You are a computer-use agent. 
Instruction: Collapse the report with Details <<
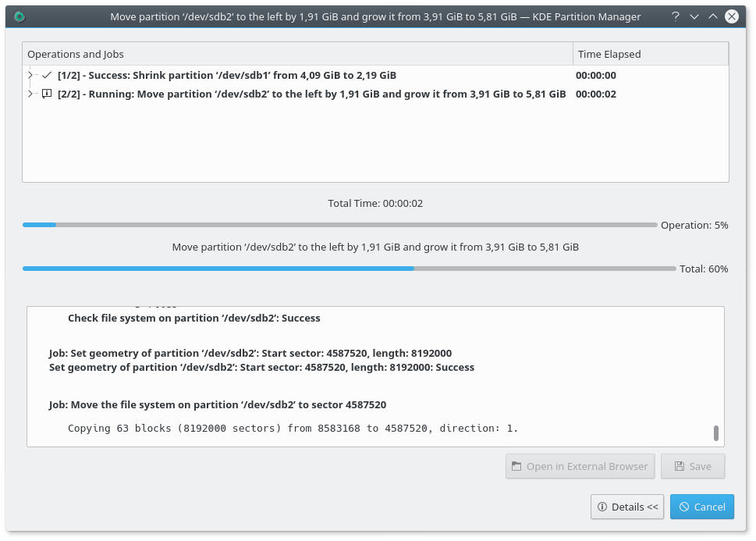click(627, 507)
